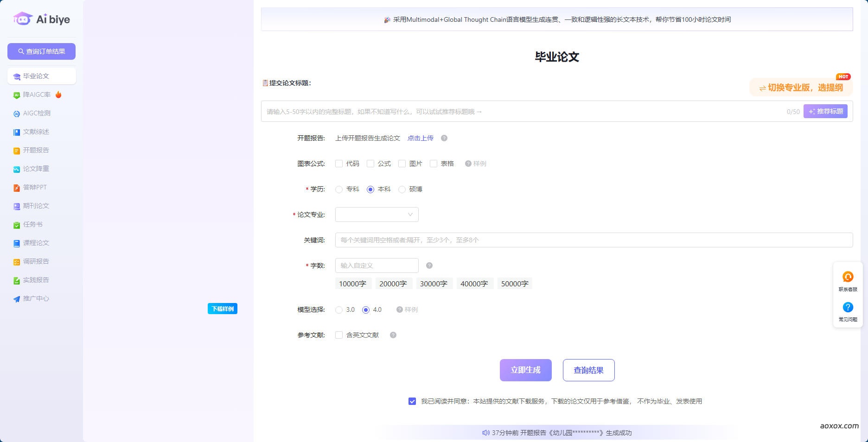
Task: Select the 硕博 education radio button
Action: [x=402, y=189]
